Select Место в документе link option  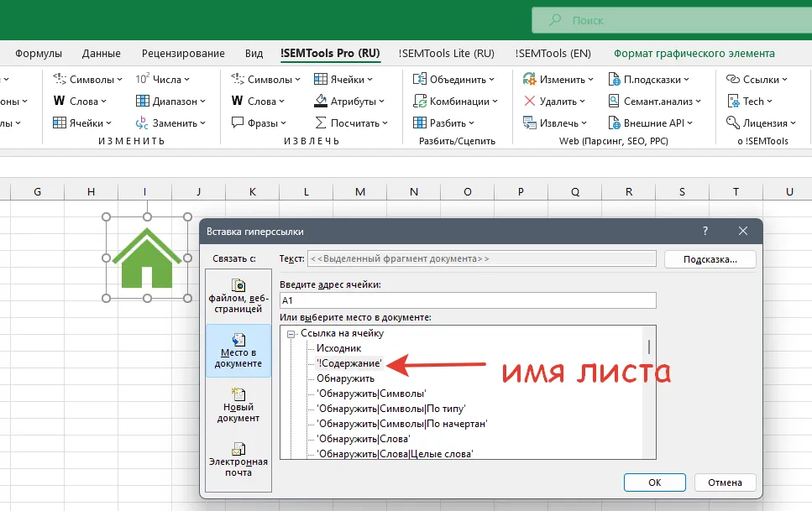(x=238, y=351)
